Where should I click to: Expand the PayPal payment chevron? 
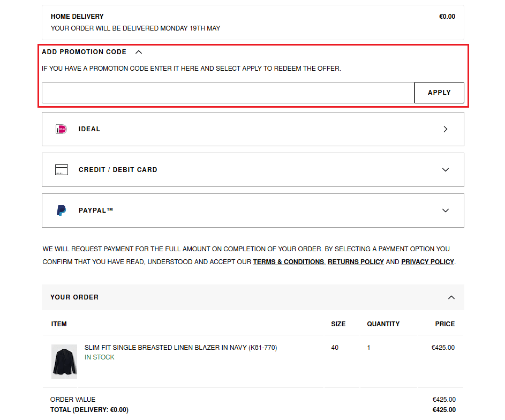446,211
